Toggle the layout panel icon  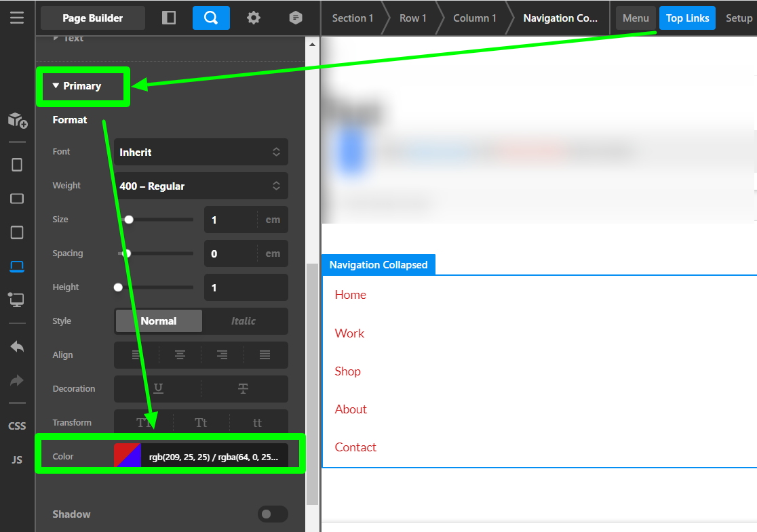point(168,18)
